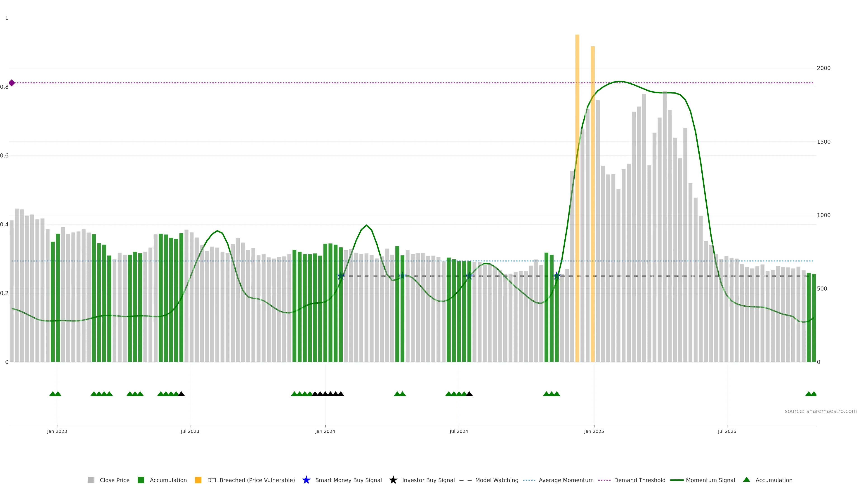Click the star marker just after Jul 2024
Viewport: 868px width, 488px height.
(469, 276)
